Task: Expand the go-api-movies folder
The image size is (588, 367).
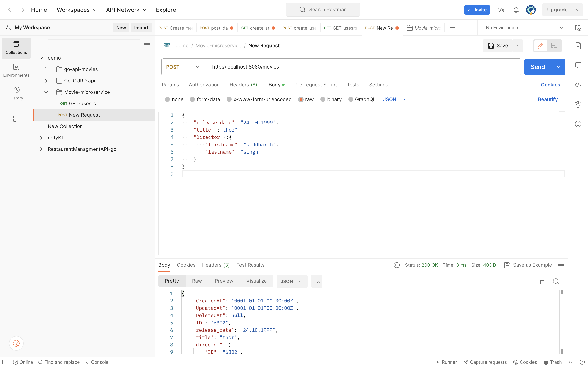Action: point(46,69)
